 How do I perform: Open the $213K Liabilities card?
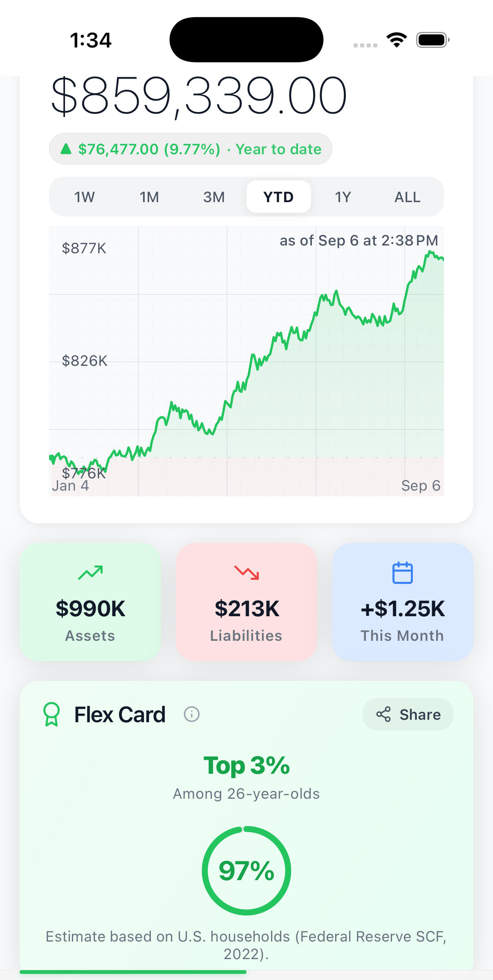[247, 602]
